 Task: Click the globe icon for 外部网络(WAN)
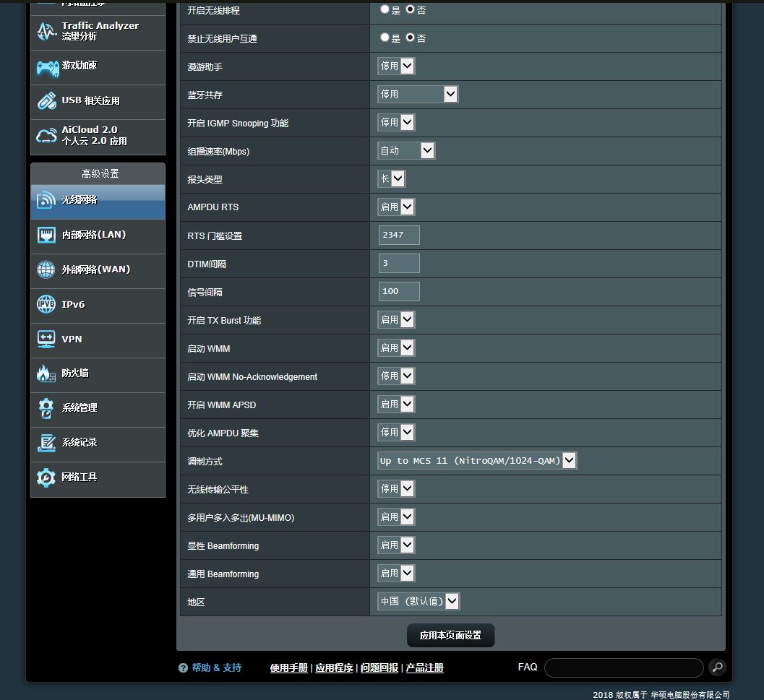click(46, 269)
